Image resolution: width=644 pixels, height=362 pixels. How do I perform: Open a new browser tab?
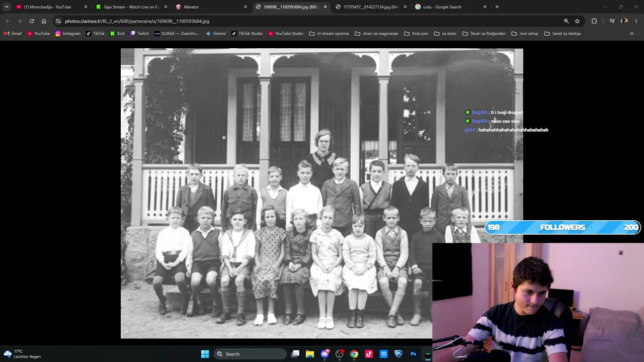click(497, 7)
